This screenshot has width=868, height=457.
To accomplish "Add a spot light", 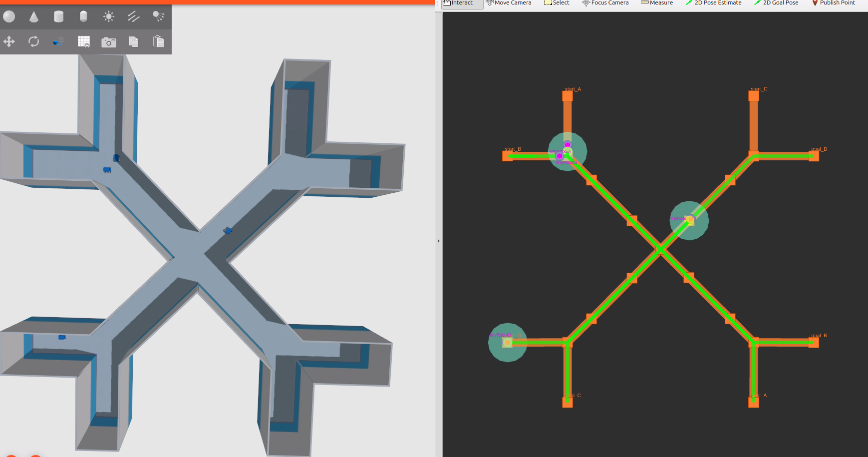I will (x=158, y=17).
